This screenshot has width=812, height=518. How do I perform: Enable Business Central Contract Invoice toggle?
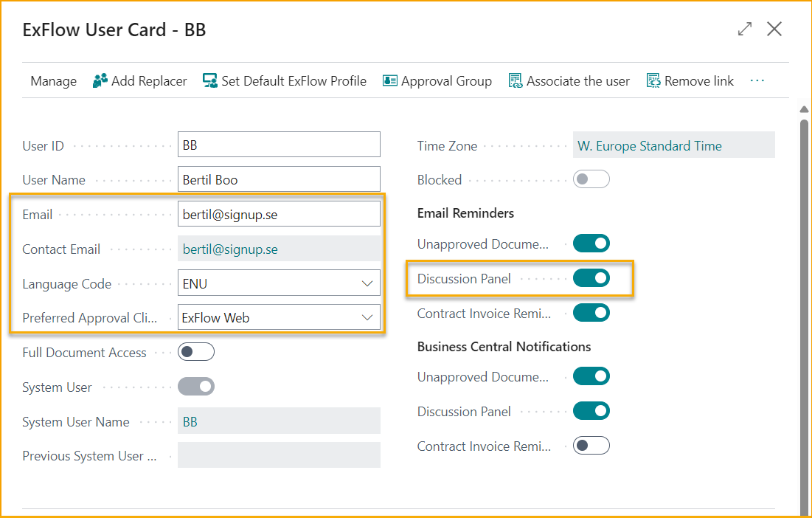591,446
